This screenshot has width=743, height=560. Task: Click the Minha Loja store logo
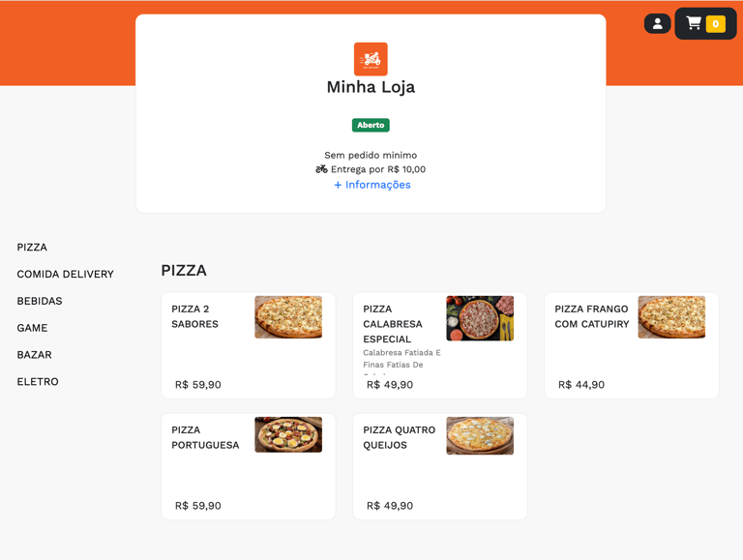371,59
